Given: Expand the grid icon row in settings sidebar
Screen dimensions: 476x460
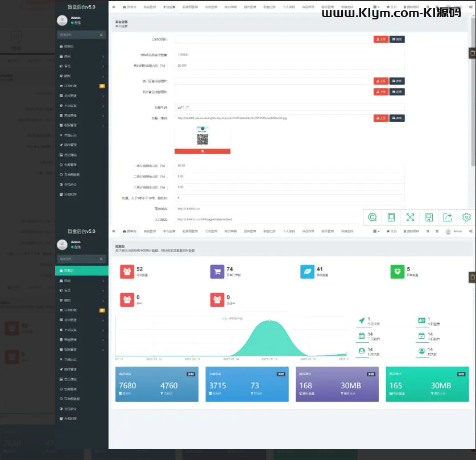Looking at the screenshot, I should [82, 96].
